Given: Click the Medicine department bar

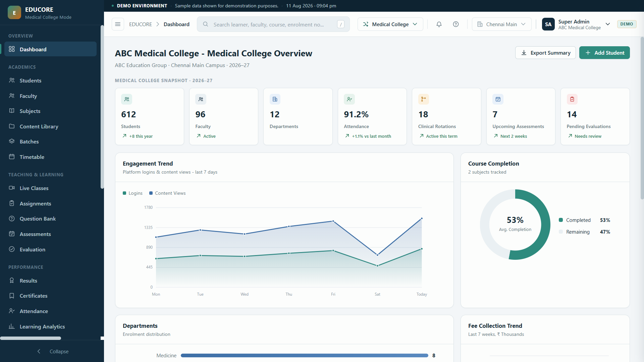Looking at the screenshot, I should click(x=305, y=355).
